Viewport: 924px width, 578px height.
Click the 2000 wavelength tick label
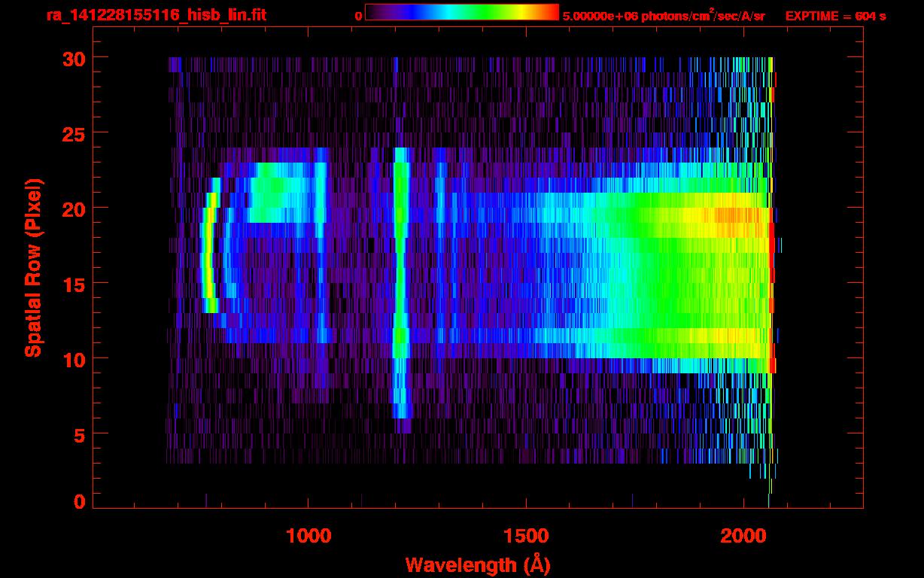point(743,535)
